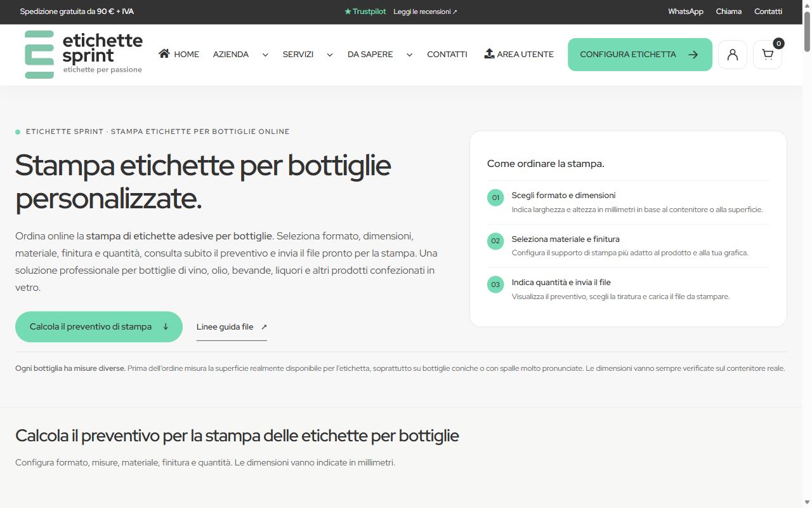Click the external arrow next to Linee guida file

click(264, 327)
